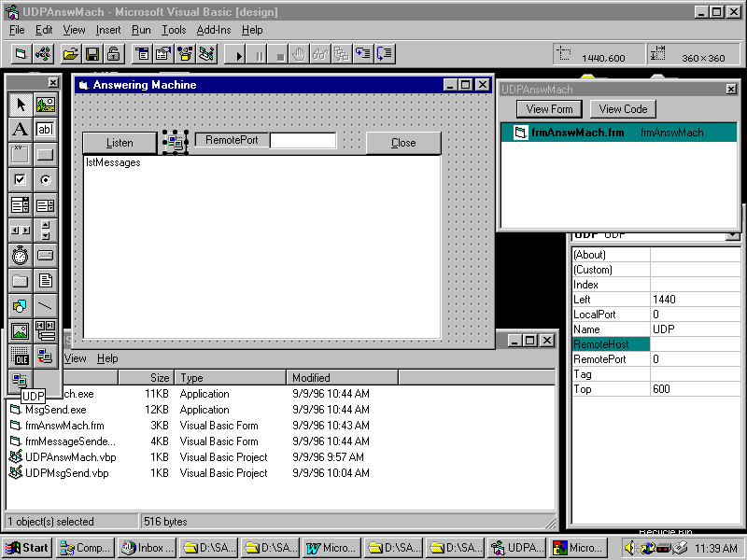The height and width of the screenshot is (560, 747).
Task: Select the UDP control on the form
Action: tap(176, 143)
